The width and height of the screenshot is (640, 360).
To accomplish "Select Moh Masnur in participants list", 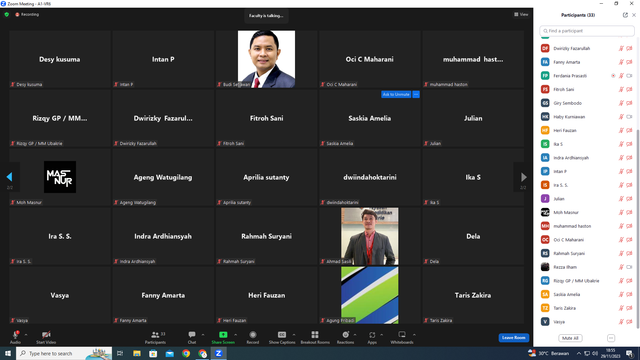I will point(587,212).
